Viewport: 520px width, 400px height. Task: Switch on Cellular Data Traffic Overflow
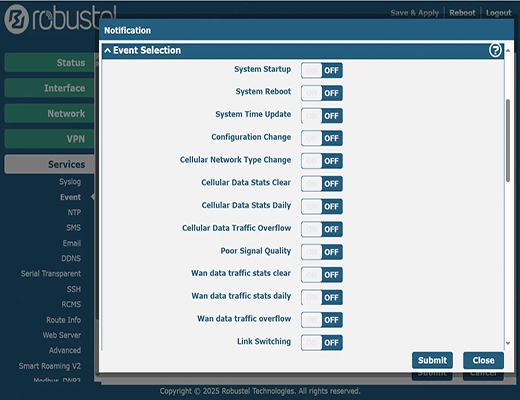322,229
